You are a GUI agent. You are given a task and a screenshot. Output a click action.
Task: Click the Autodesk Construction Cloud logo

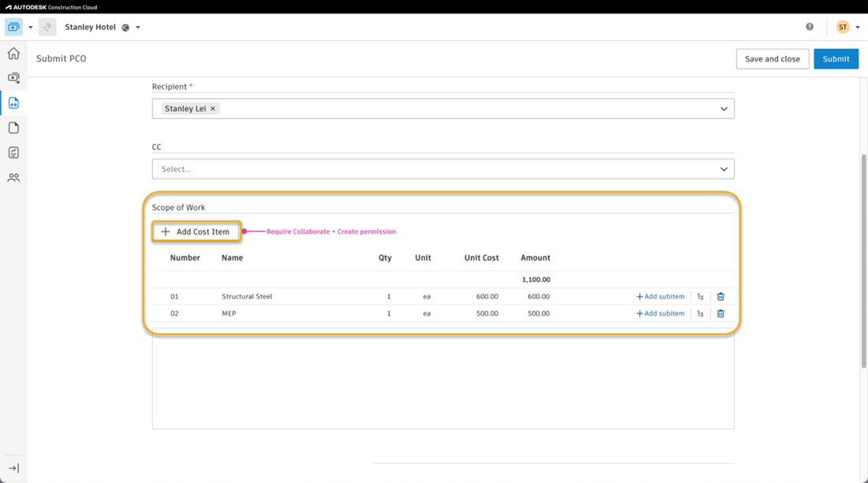[x=51, y=7]
